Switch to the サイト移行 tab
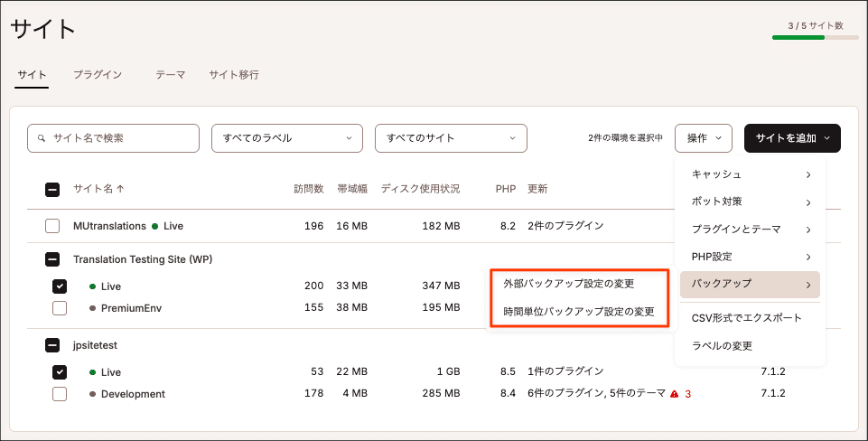 coord(234,74)
